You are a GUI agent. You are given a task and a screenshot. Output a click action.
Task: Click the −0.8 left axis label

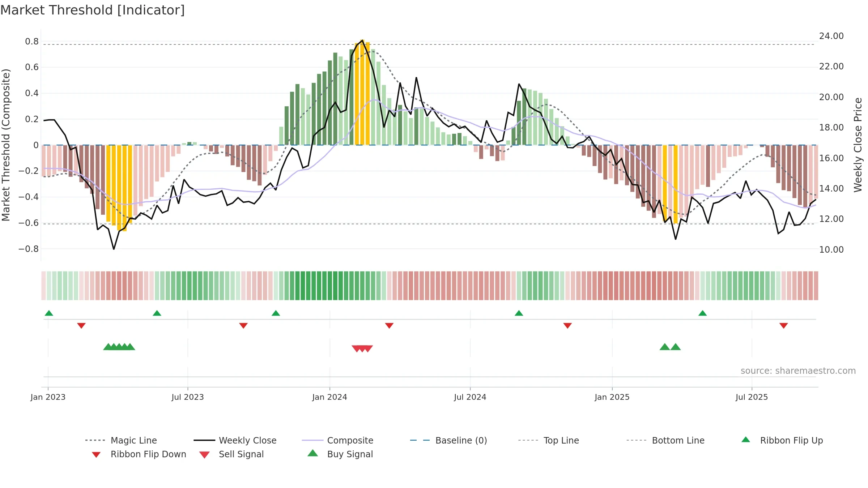point(29,249)
